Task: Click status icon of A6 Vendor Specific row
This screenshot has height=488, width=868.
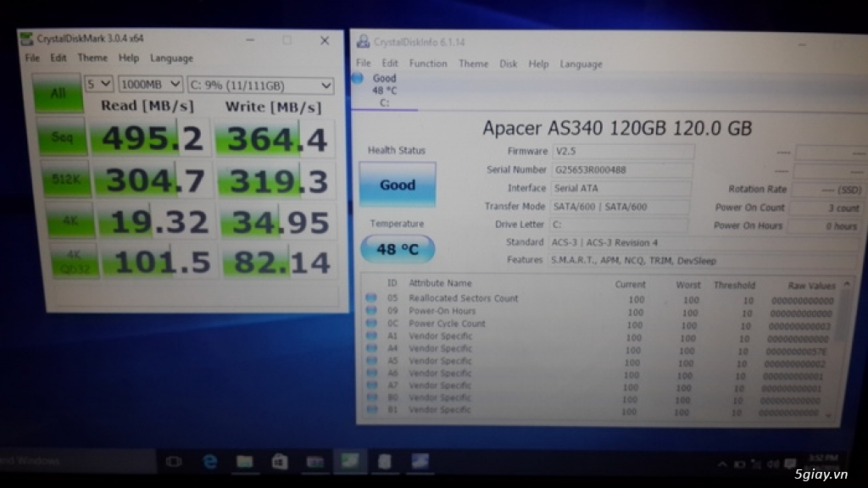Action: [372, 373]
